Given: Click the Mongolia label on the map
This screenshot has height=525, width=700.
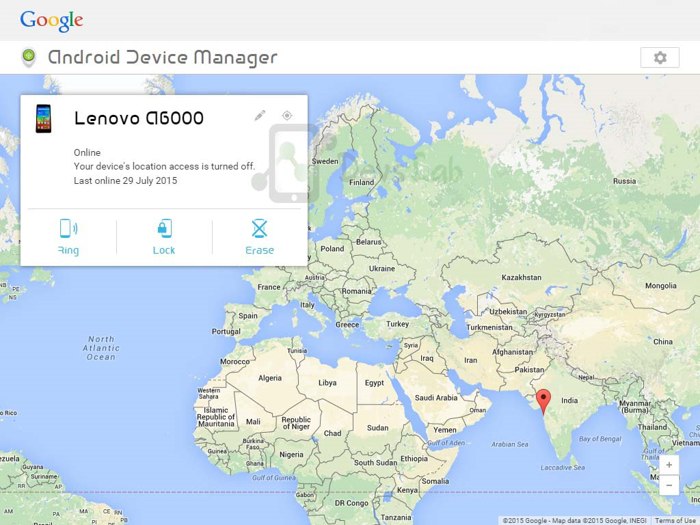Looking at the screenshot, I should [x=660, y=286].
